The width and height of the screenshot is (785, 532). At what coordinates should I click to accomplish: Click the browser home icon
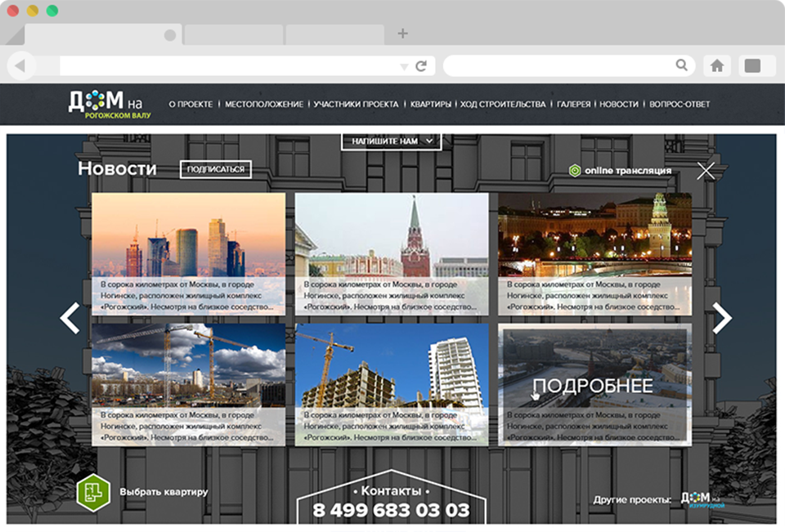point(717,65)
